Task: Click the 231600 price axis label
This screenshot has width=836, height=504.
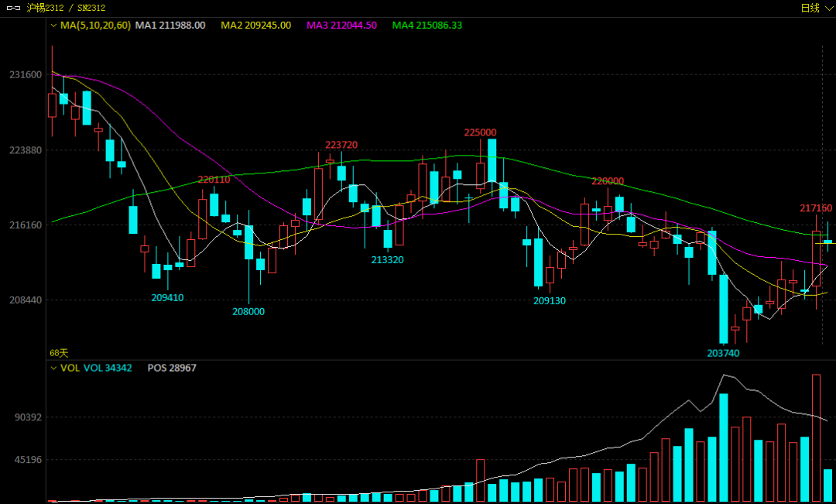Action: point(26,74)
